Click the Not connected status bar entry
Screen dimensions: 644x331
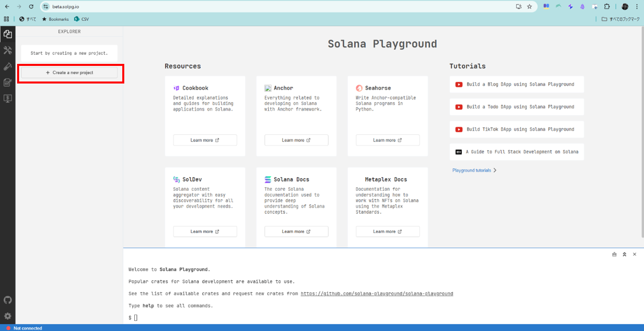24,328
